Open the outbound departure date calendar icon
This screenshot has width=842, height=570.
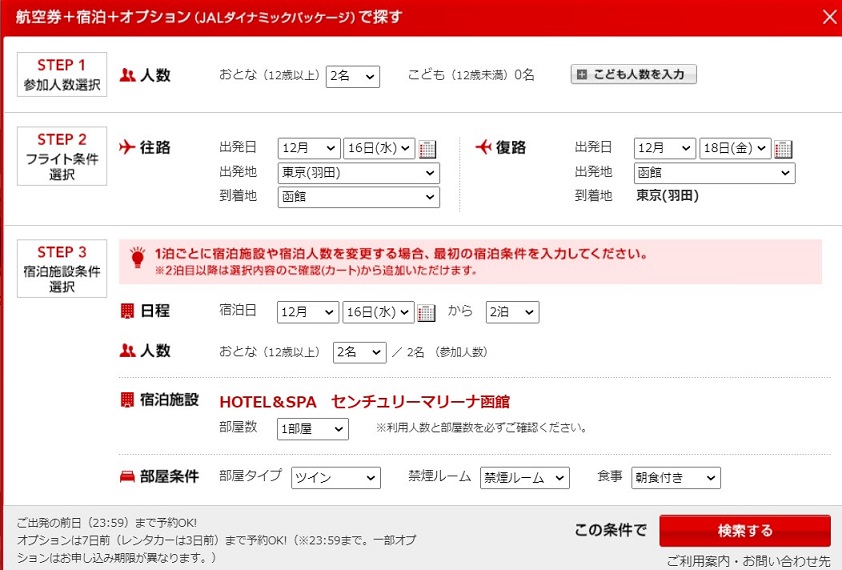click(427, 149)
